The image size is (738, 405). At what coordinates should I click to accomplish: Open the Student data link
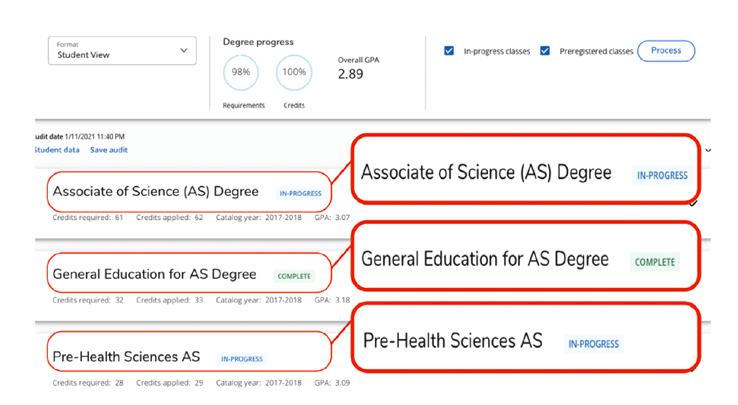coord(57,150)
